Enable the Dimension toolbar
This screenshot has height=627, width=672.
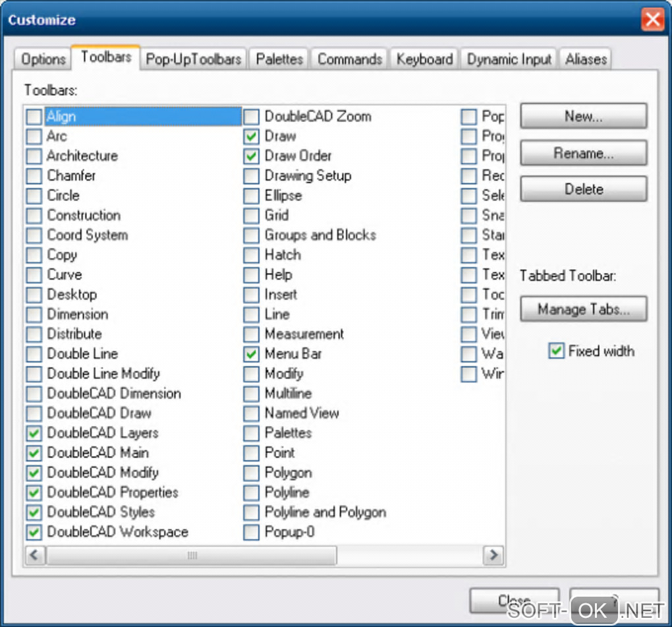click(34, 314)
